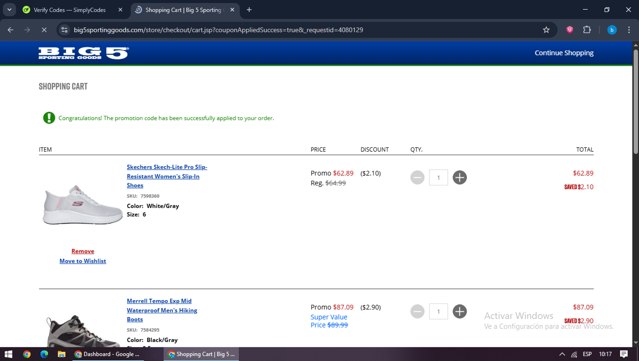Open a new browser tab
The image size is (639, 361).
(x=249, y=10)
